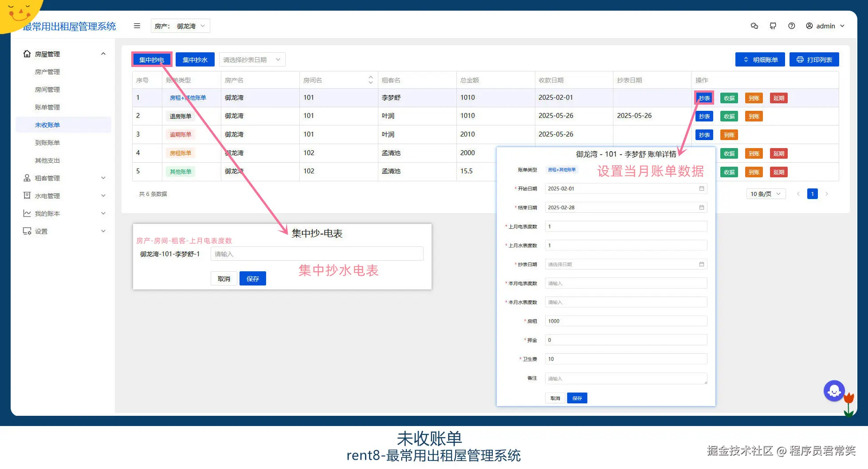Click the help question-mark icon
868x469 pixels.
(x=792, y=26)
